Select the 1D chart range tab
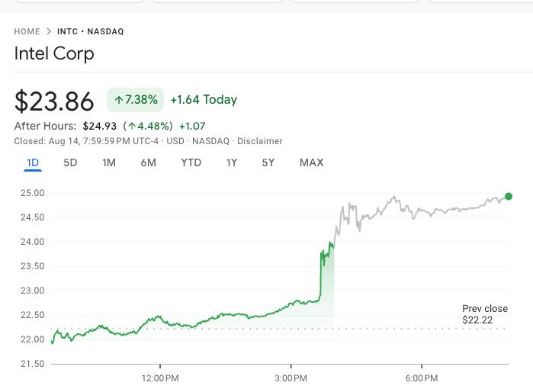 coord(33,162)
